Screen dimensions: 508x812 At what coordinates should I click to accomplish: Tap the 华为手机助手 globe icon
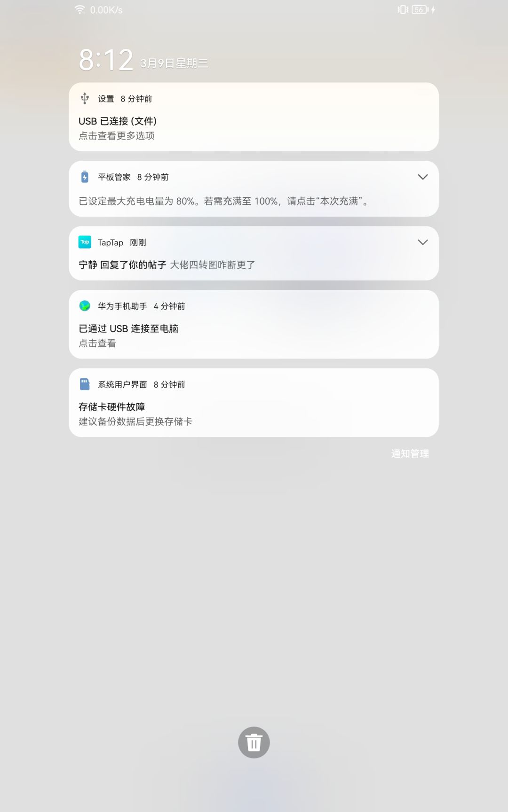click(x=85, y=306)
